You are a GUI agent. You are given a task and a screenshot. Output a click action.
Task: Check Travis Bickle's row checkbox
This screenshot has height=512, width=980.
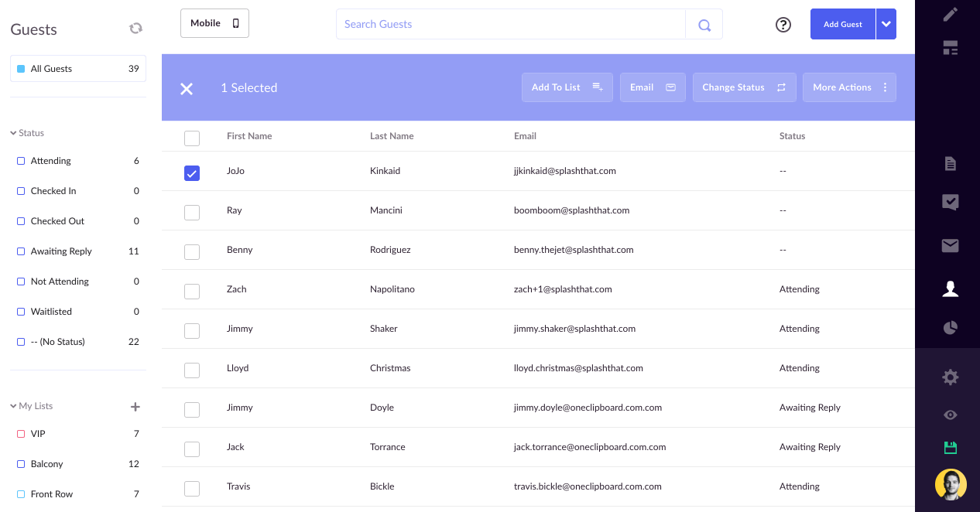click(192, 489)
